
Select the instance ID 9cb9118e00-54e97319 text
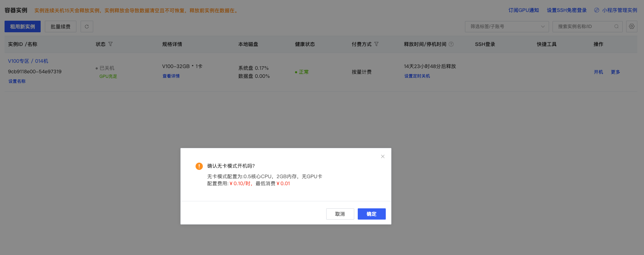[x=35, y=72]
